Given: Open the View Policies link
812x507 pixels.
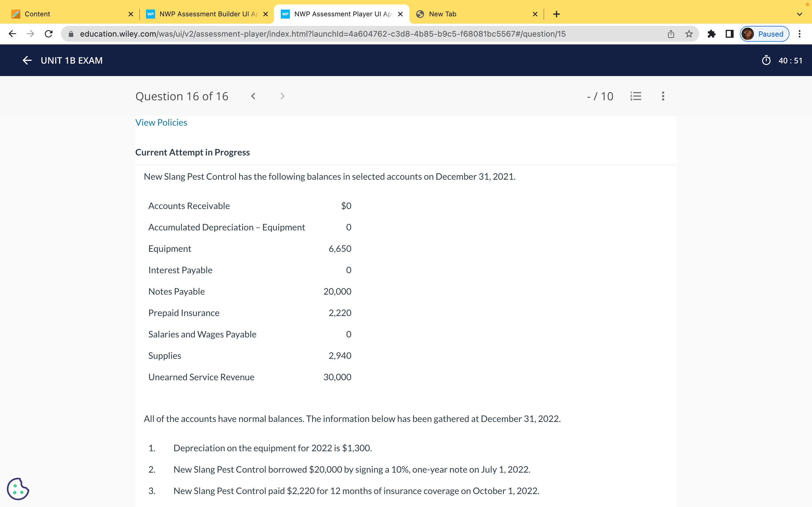Looking at the screenshot, I should point(161,122).
